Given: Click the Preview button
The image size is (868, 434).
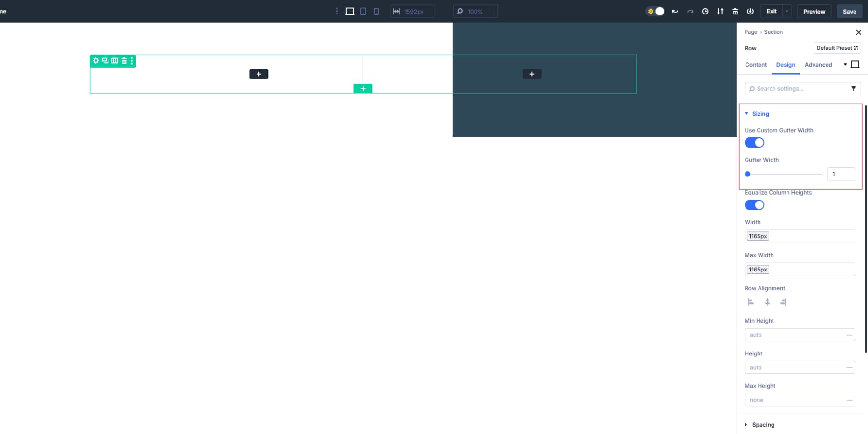Looking at the screenshot, I should click(814, 11).
